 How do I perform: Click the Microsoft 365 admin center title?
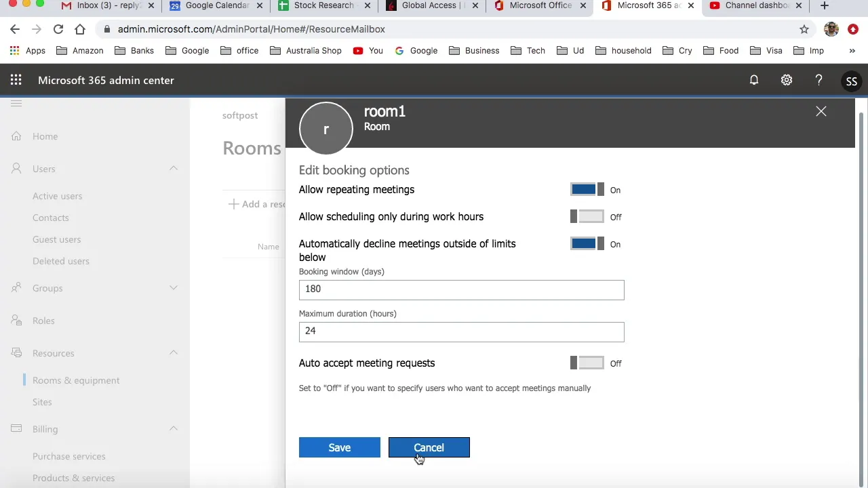106,80
